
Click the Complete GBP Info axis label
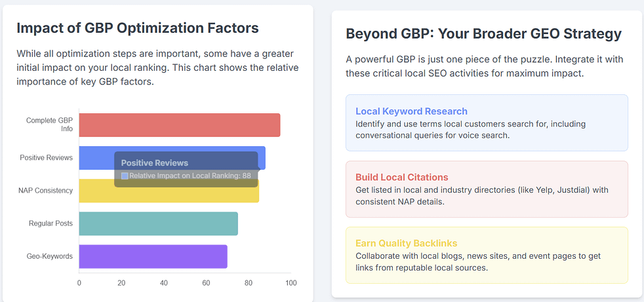tap(49, 124)
